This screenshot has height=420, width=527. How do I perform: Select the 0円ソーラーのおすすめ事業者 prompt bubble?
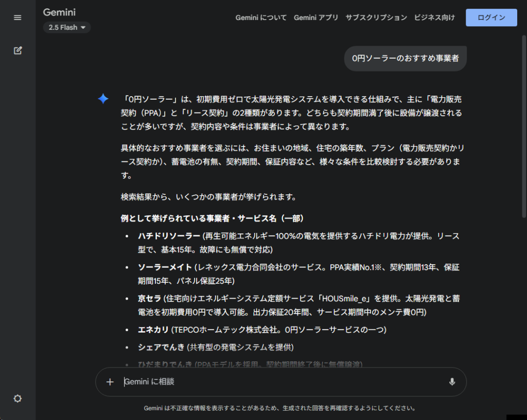[405, 59]
